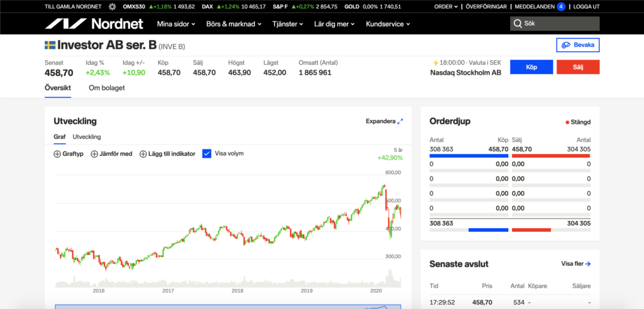The height and width of the screenshot is (309, 644).
Task: Expand the Tjänster menu
Action: (287, 24)
